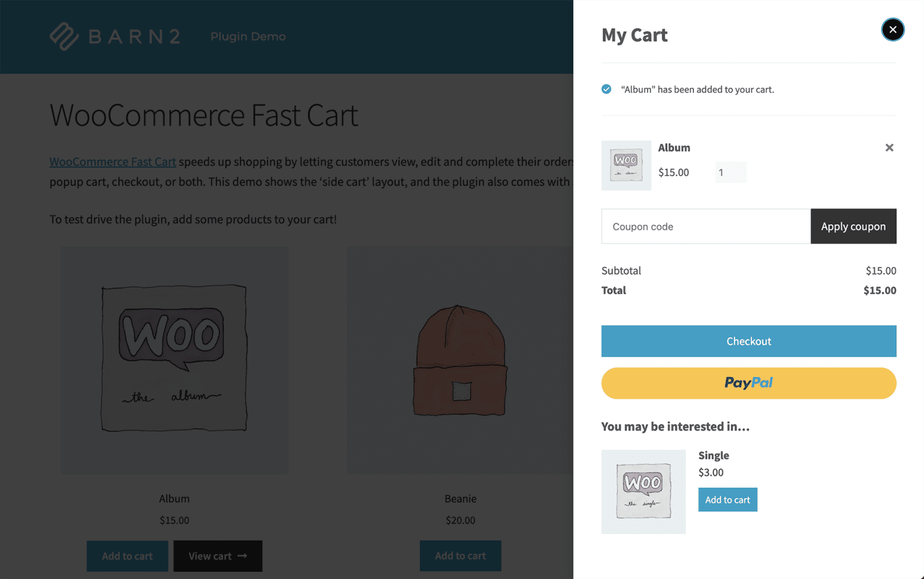The height and width of the screenshot is (579, 924).
Task: Click the Single product thumbnail under suggestions
Action: click(643, 491)
